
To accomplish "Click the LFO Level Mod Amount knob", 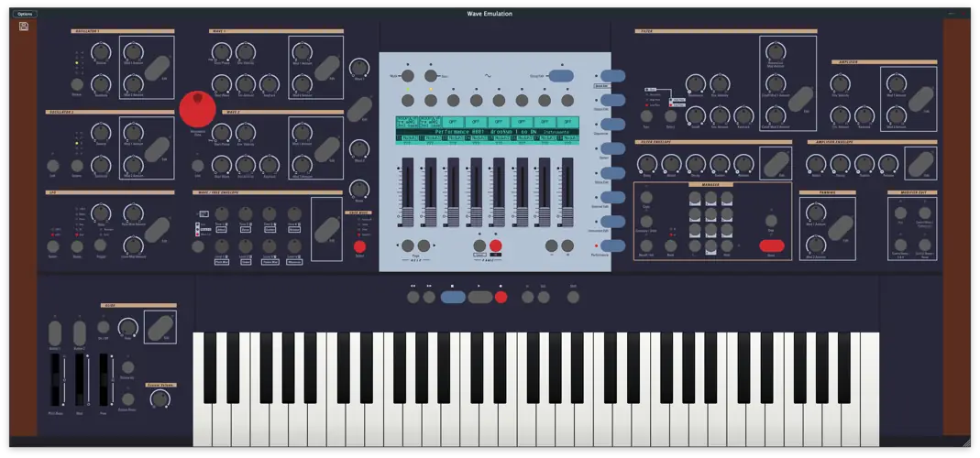I will click(x=133, y=245).
